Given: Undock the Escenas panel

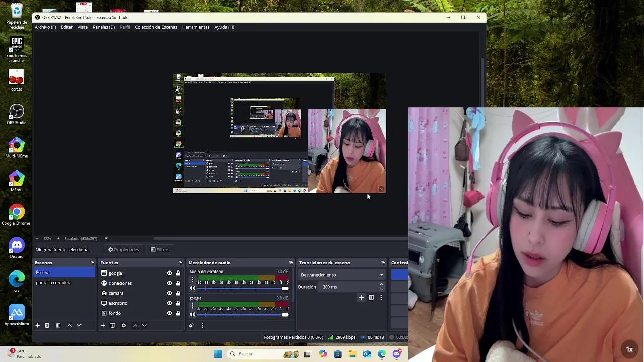Looking at the screenshot, I should pyautogui.click(x=92, y=262).
